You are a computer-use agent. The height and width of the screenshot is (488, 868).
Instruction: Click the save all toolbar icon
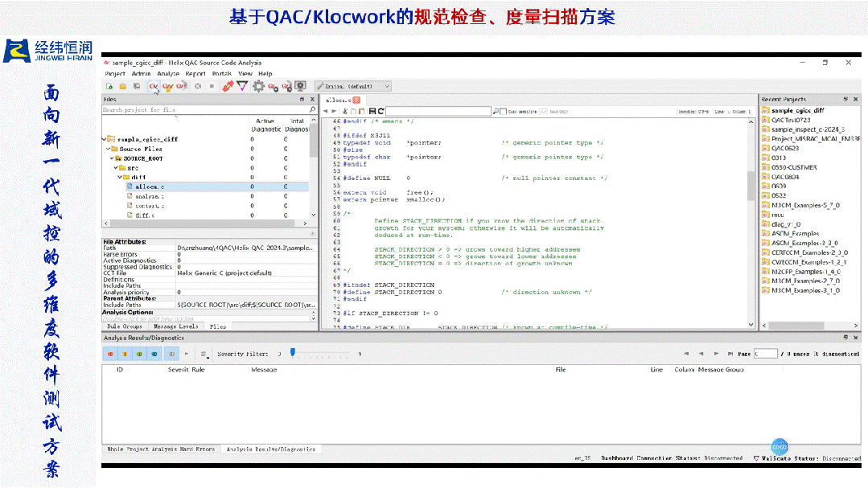tap(136, 86)
